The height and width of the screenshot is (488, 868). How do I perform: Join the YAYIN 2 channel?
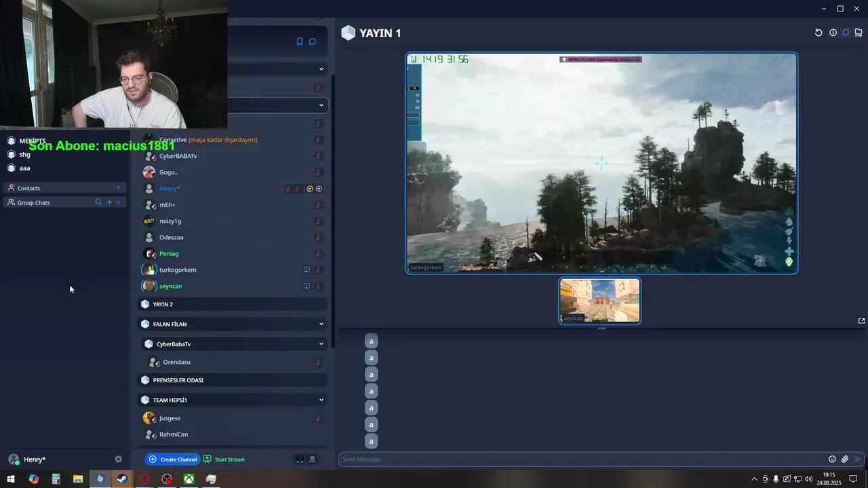click(233, 304)
